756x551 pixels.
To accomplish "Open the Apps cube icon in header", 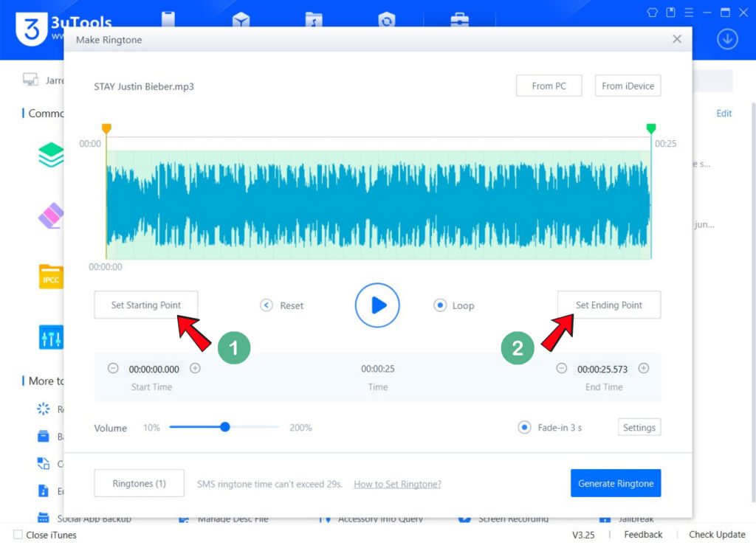I will (x=241, y=20).
